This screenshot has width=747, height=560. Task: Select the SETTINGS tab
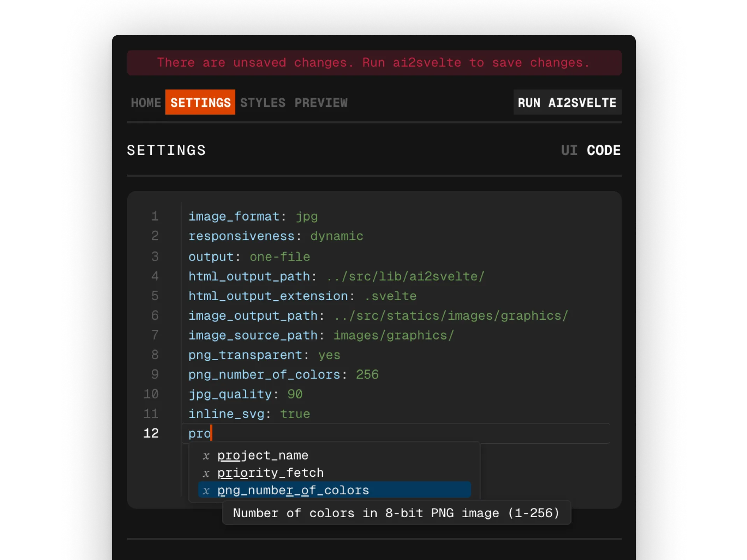200,103
